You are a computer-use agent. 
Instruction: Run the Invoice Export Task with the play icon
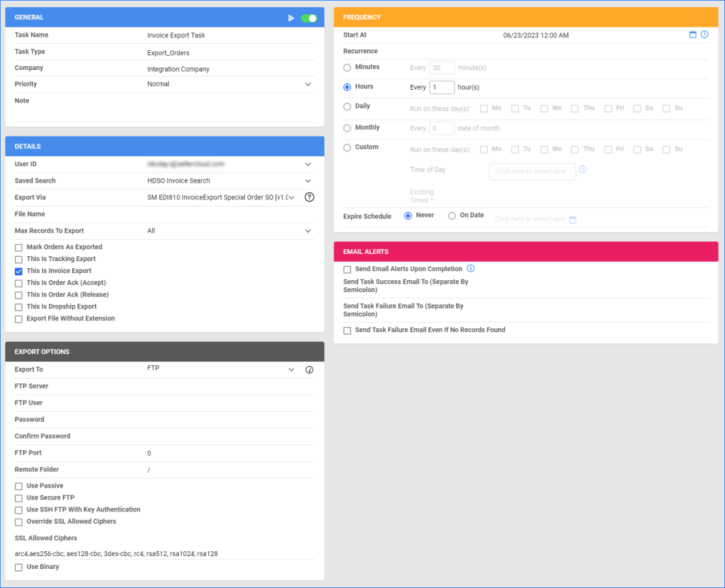click(x=291, y=17)
